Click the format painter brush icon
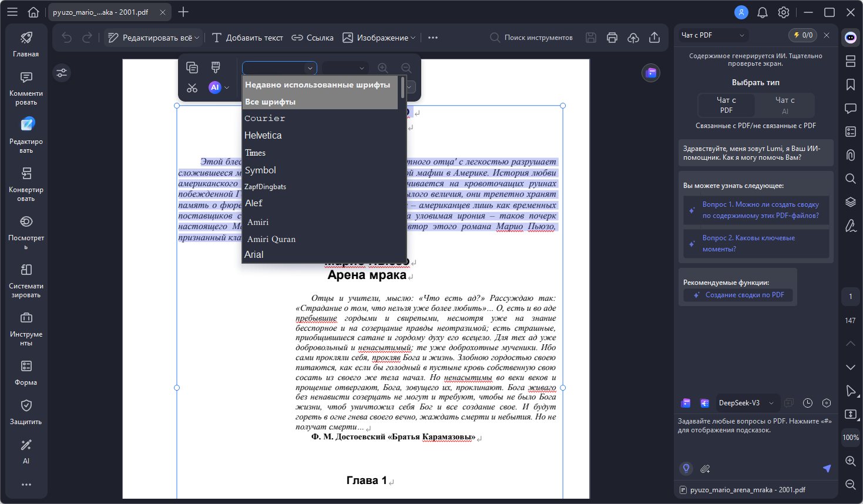The image size is (863, 504). point(216,67)
